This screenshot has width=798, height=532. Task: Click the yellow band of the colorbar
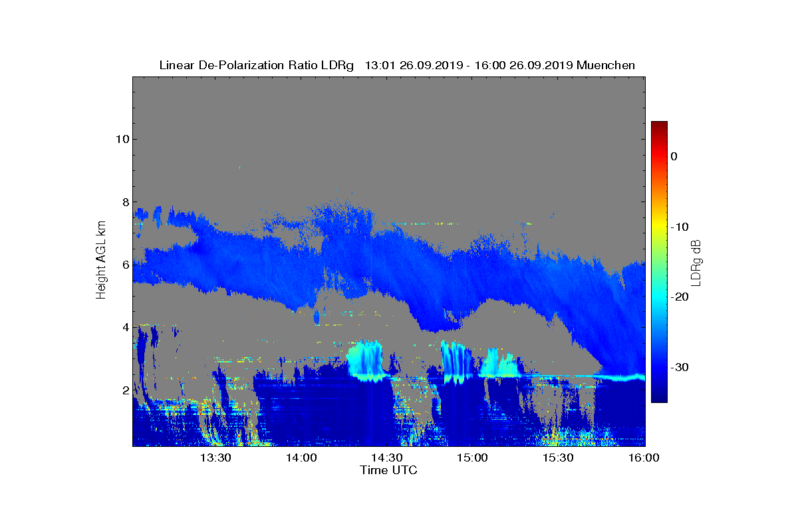coord(659,227)
